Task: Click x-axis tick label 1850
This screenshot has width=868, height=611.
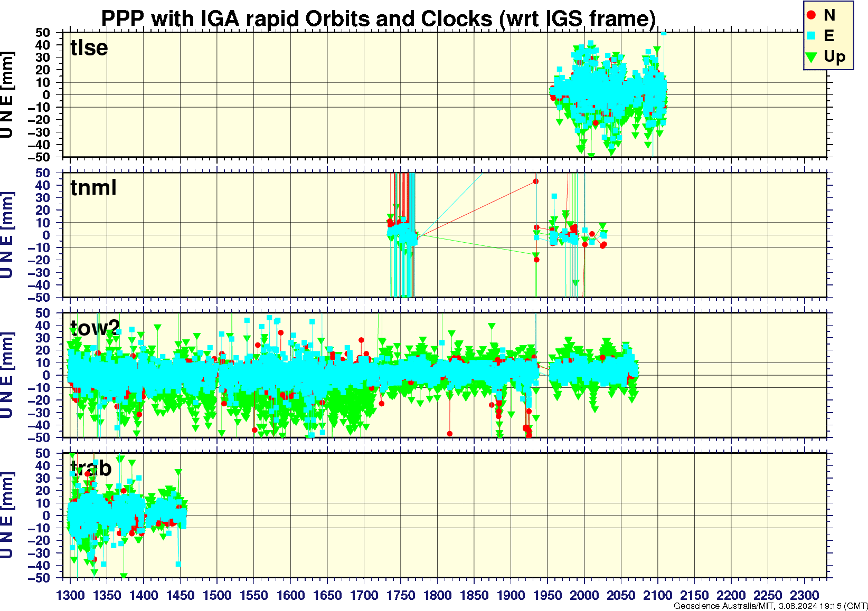Action: pos(474,595)
